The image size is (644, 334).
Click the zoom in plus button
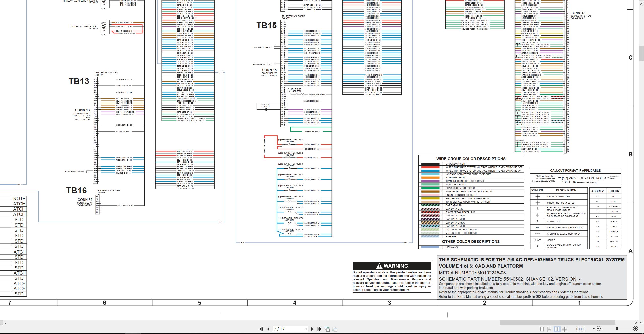point(635,329)
